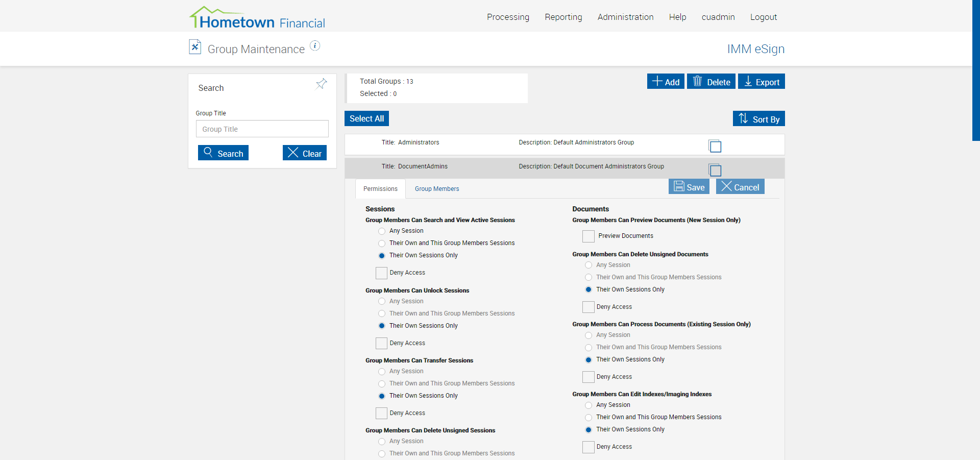
Task: Open the Sort By options
Action: (x=758, y=119)
